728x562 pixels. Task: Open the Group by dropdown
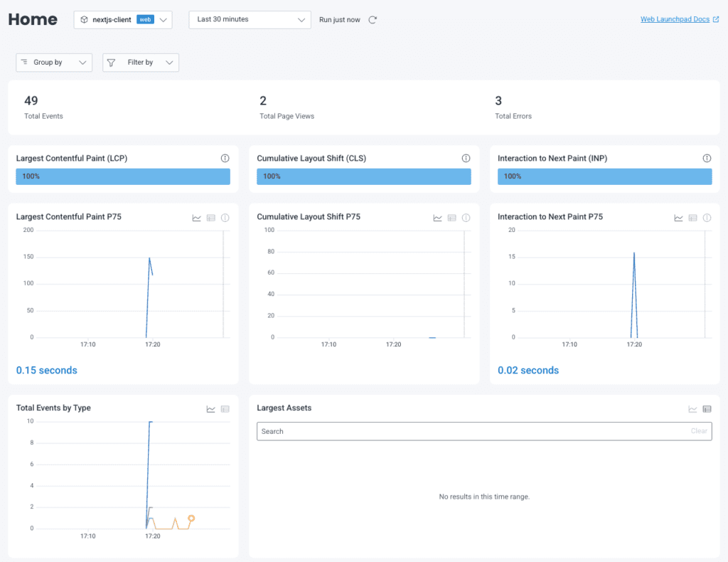pos(54,63)
